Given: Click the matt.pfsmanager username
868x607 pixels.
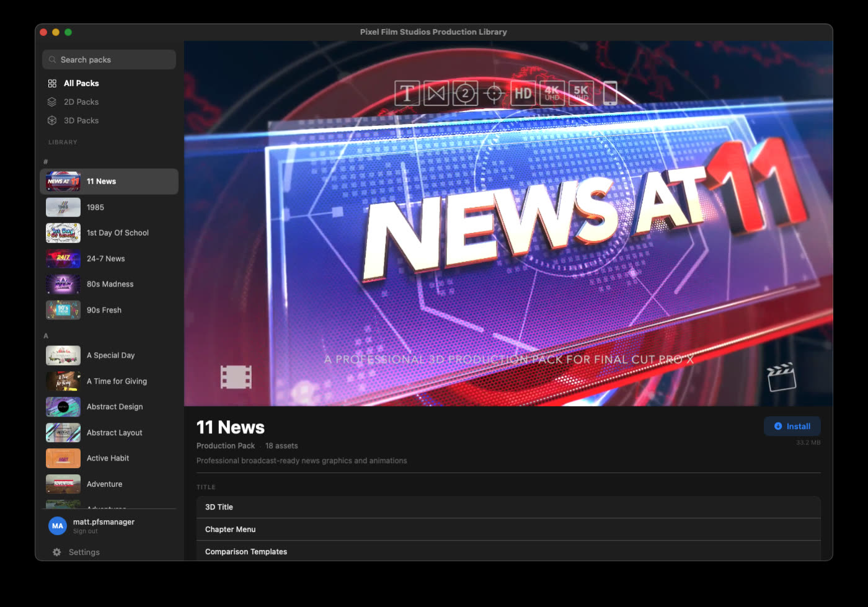Looking at the screenshot, I should click(x=104, y=522).
